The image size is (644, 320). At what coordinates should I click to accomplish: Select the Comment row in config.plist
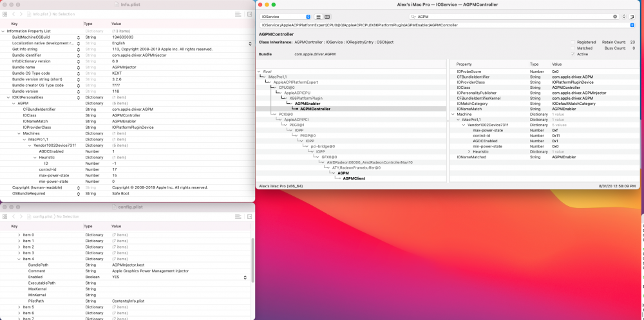(126, 271)
